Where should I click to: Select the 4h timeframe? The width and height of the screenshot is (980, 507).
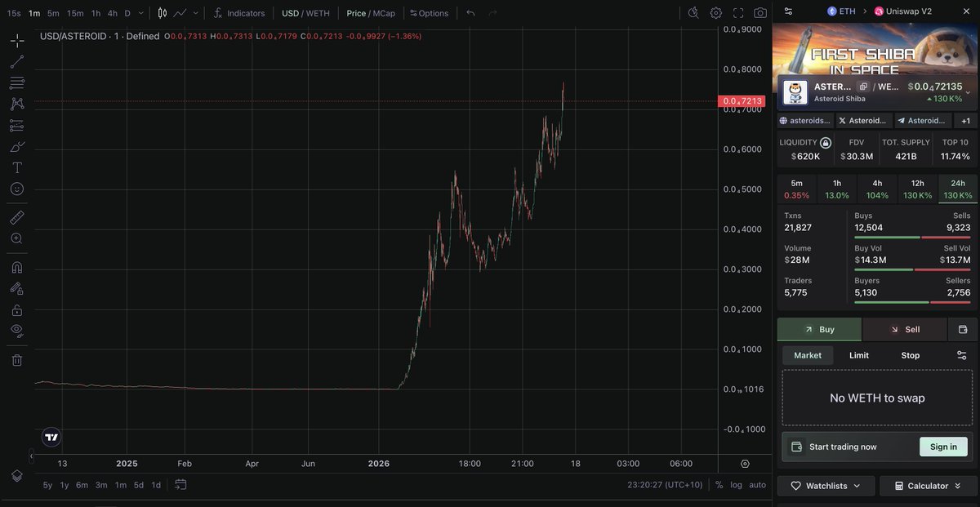click(113, 13)
